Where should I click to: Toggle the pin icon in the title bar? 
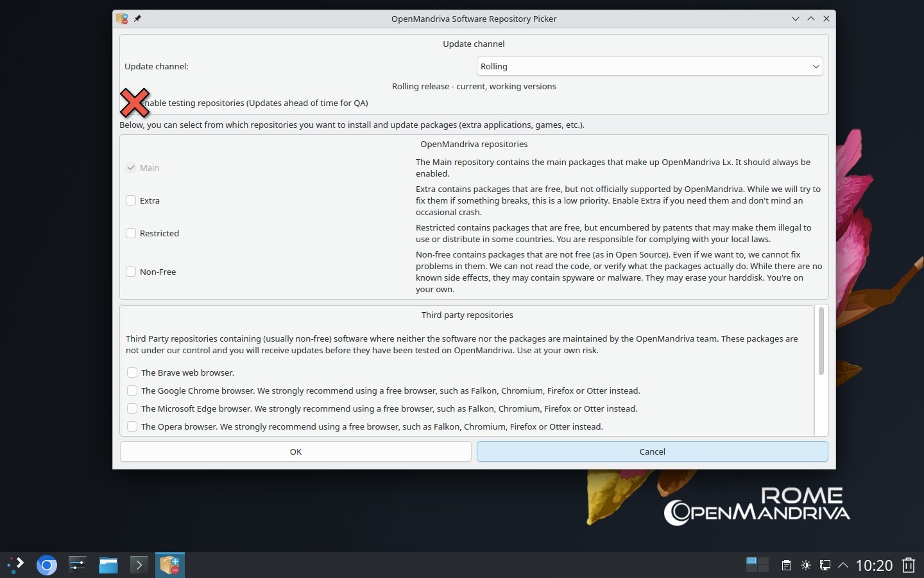137,19
